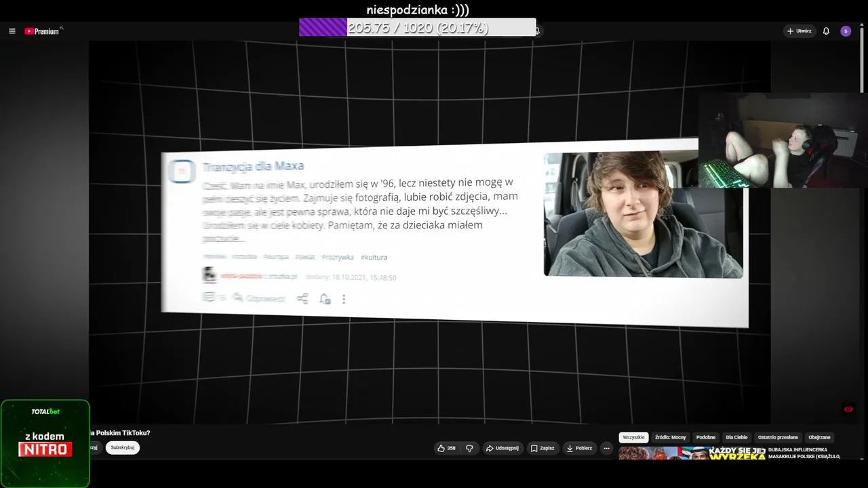Image resolution: width=868 pixels, height=488 pixels.
Task: Select the Dla Ciebie filter chip
Action: [x=736, y=437]
